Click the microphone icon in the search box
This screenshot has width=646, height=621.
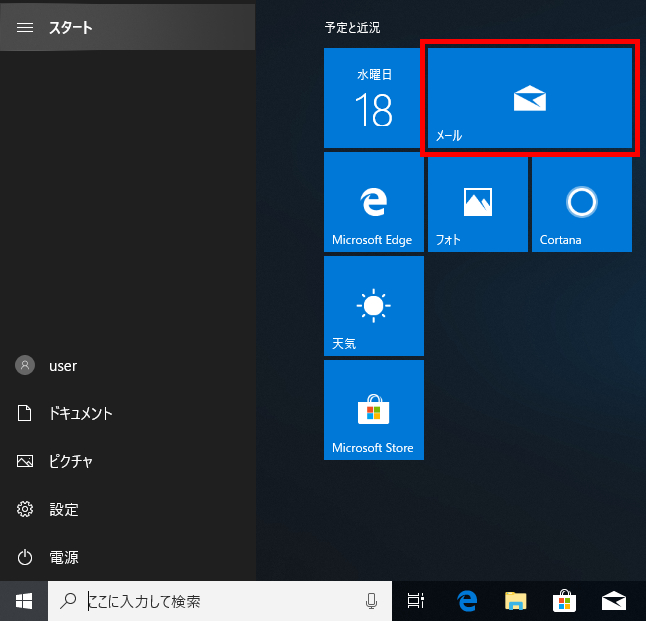[x=371, y=601]
